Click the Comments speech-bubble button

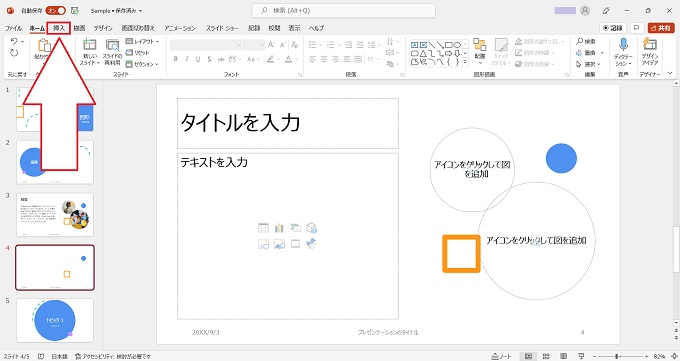click(x=637, y=28)
